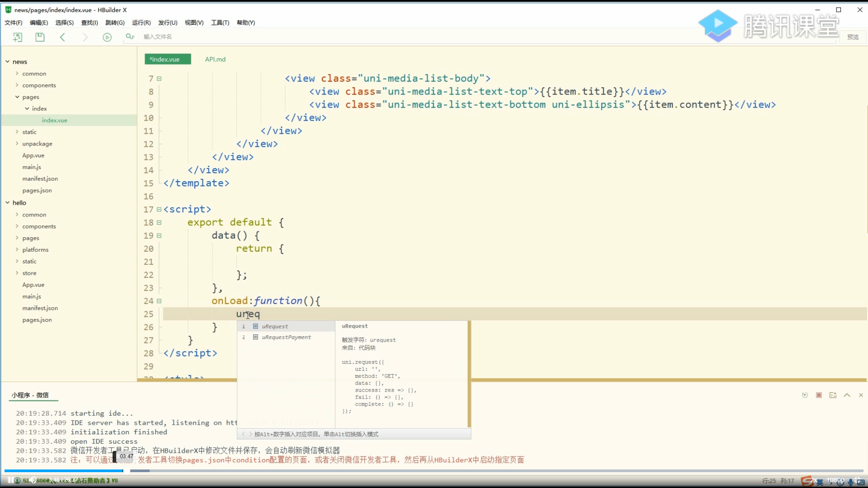The image size is (868, 488).
Task: Fold code at line 17 script tag
Action: [x=159, y=210]
